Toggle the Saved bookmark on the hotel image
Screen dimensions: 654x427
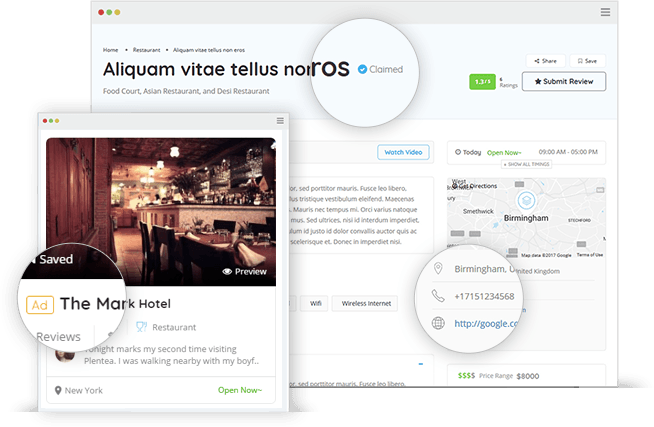pos(52,259)
